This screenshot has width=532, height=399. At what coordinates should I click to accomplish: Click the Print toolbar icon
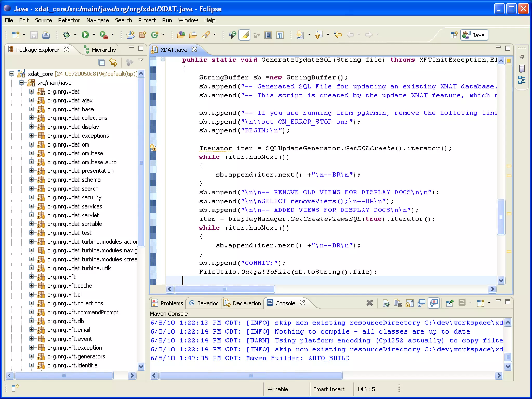(x=46, y=35)
